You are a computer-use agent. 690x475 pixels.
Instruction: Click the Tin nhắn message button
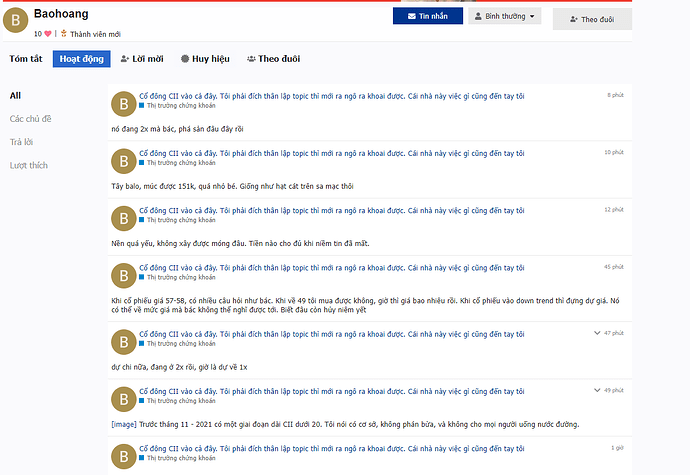tap(428, 16)
